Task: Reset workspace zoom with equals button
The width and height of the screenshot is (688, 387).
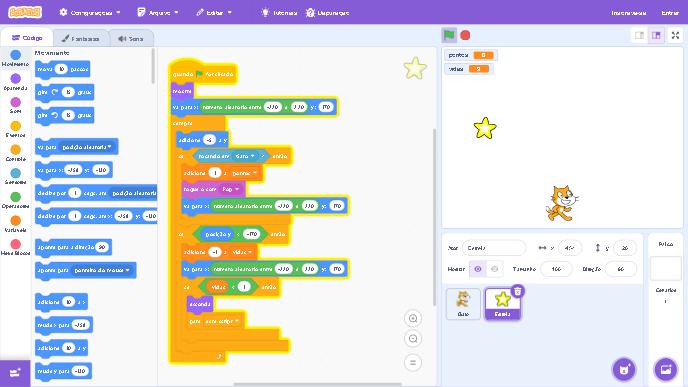Action: click(x=413, y=363)
